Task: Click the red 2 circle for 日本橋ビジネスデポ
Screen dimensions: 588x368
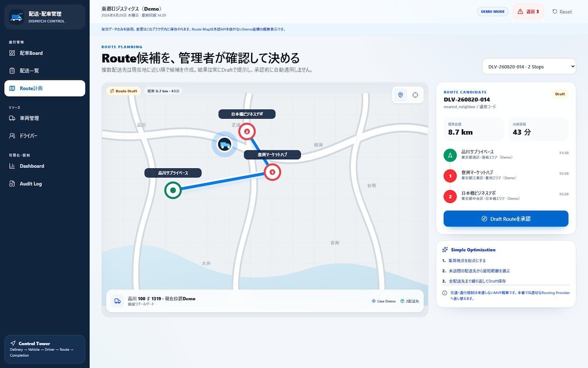Action: point(450,196)
